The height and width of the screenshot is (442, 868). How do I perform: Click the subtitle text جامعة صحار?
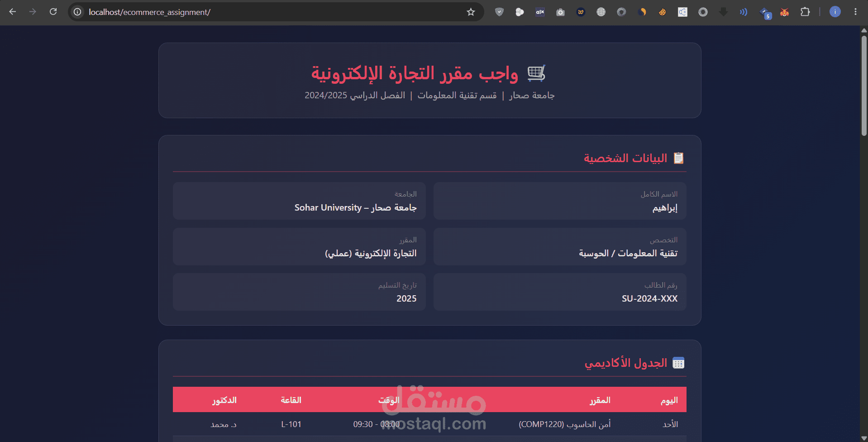[x=532, y=96]
